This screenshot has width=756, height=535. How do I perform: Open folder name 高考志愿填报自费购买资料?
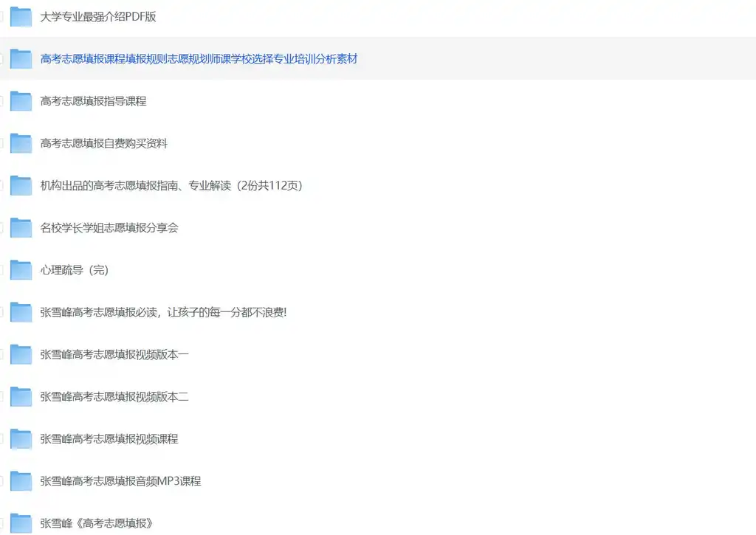coord(103,143)
